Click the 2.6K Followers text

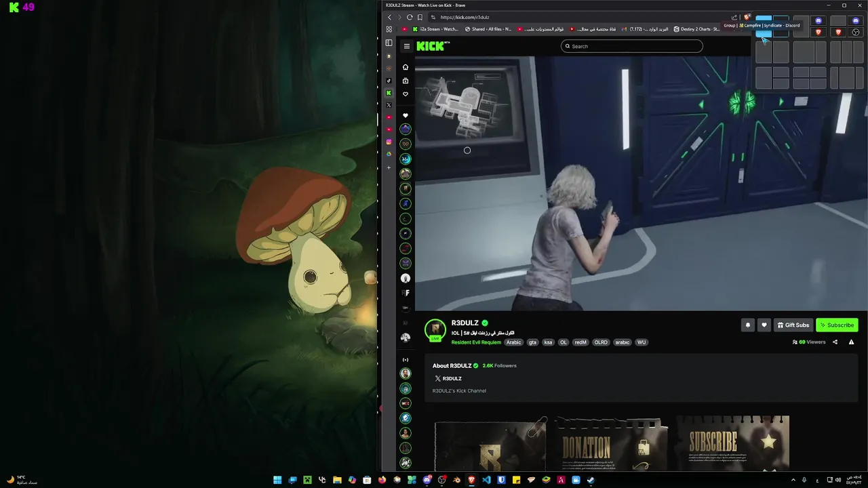(x=499, y=366)
